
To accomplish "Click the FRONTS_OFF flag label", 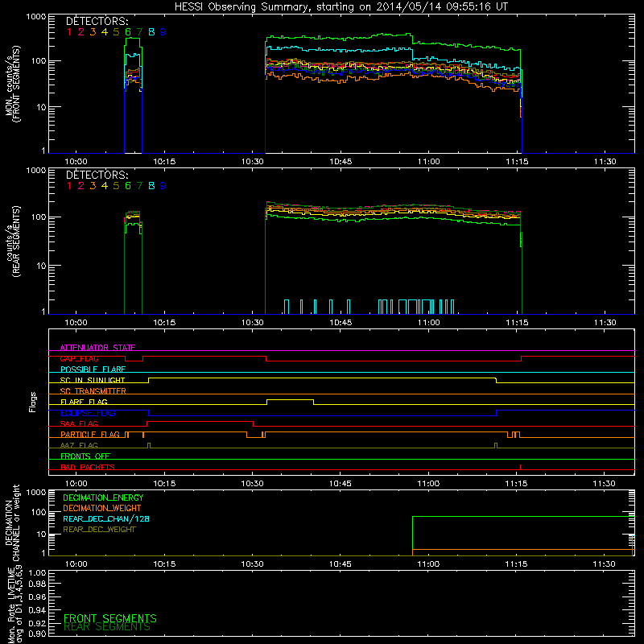I will pyautogui.click(x=85, y=456).
